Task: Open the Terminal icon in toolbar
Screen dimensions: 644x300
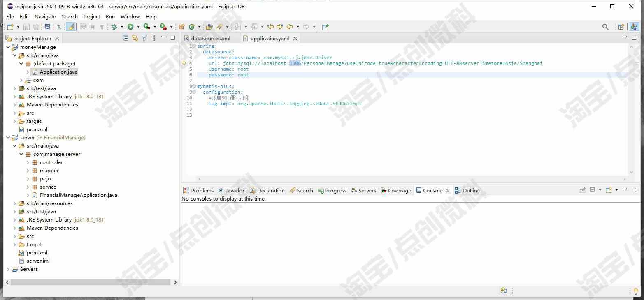Action: coord(47,27)
